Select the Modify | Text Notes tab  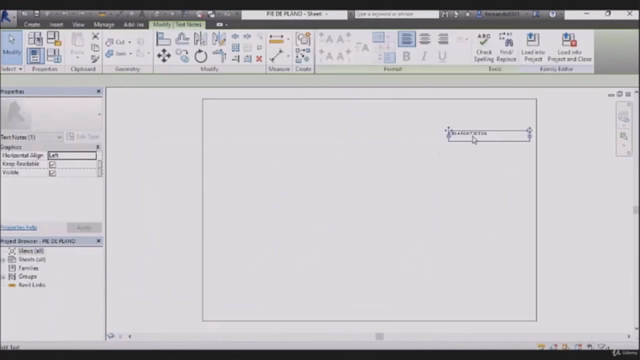pos(177,24)
